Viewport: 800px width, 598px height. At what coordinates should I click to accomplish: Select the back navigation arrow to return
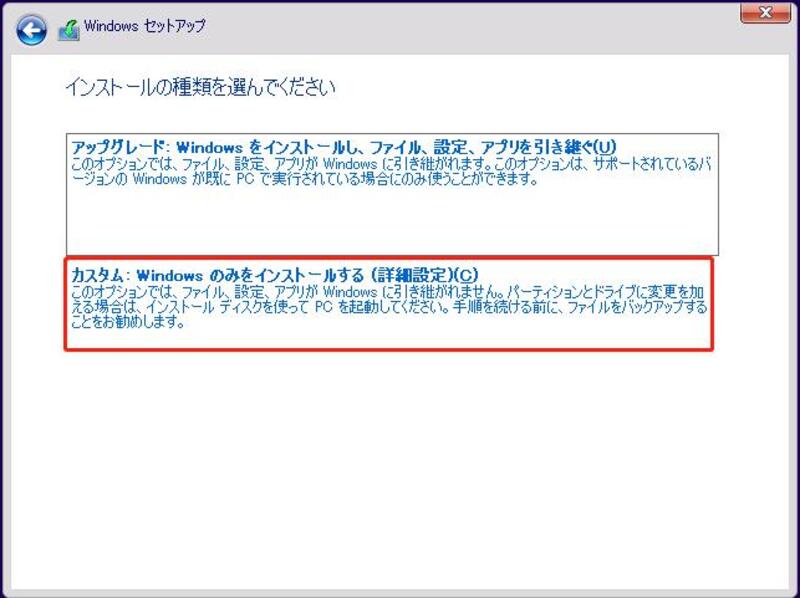click(x=30, y=29)
